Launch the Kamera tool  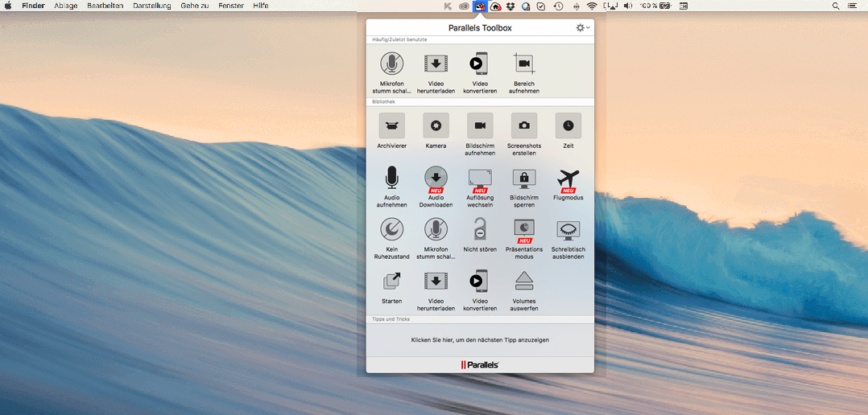[x=436, y=126]
